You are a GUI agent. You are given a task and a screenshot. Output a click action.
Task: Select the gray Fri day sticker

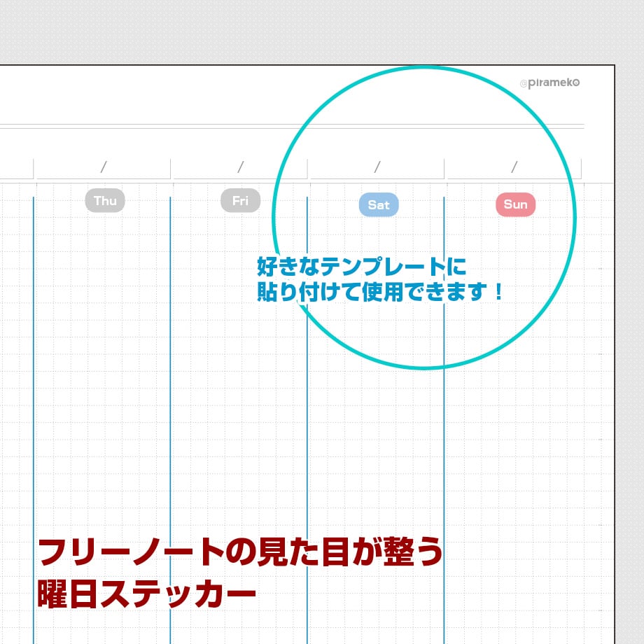[x=240, y=200]
